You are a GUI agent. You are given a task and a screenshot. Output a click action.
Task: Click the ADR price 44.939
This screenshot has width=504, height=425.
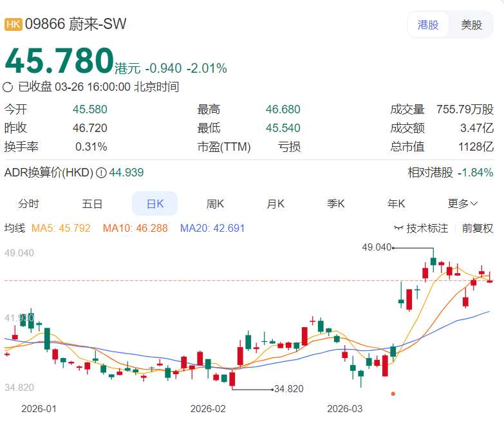pos(126,173)
